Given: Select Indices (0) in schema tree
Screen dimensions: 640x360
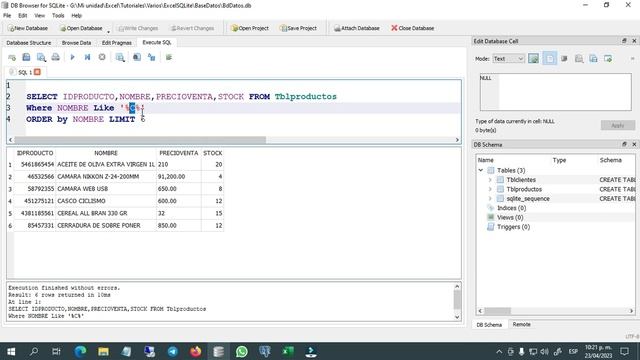Looking at the screenshot, I should tap(511, 208).
